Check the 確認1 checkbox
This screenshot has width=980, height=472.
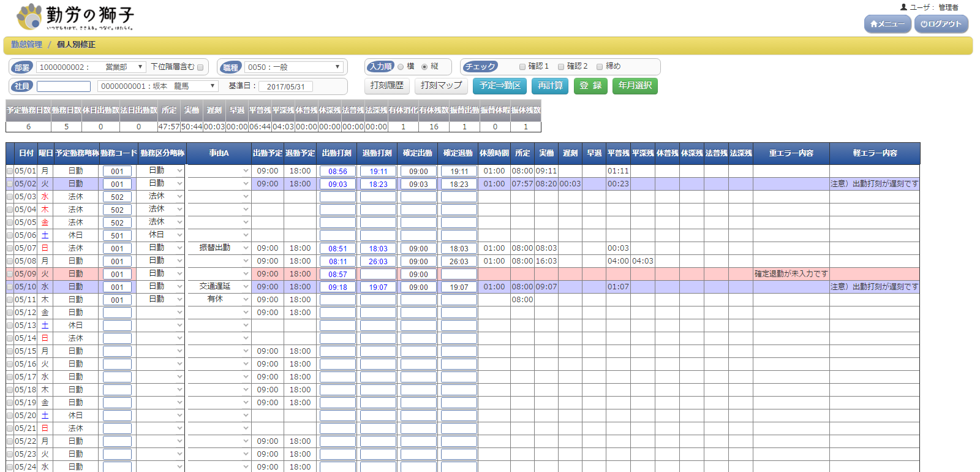tap(522, 67)
